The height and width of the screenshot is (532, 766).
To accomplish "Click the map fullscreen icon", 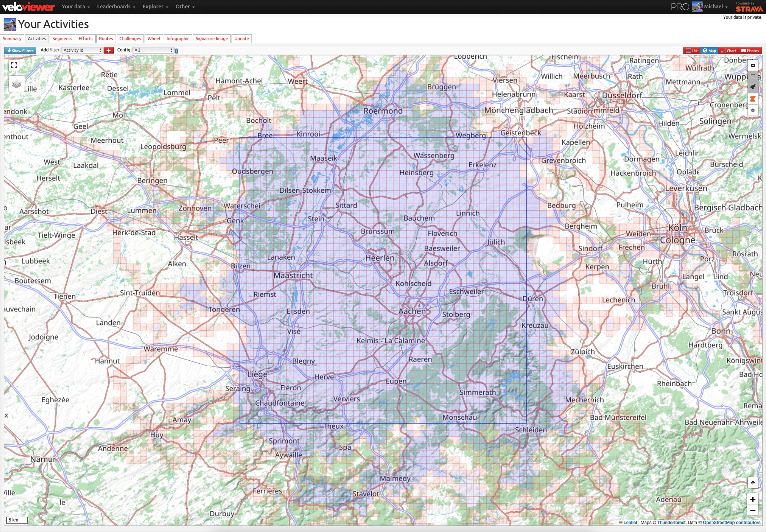I will pyautogui.click(x=14, y=65).
